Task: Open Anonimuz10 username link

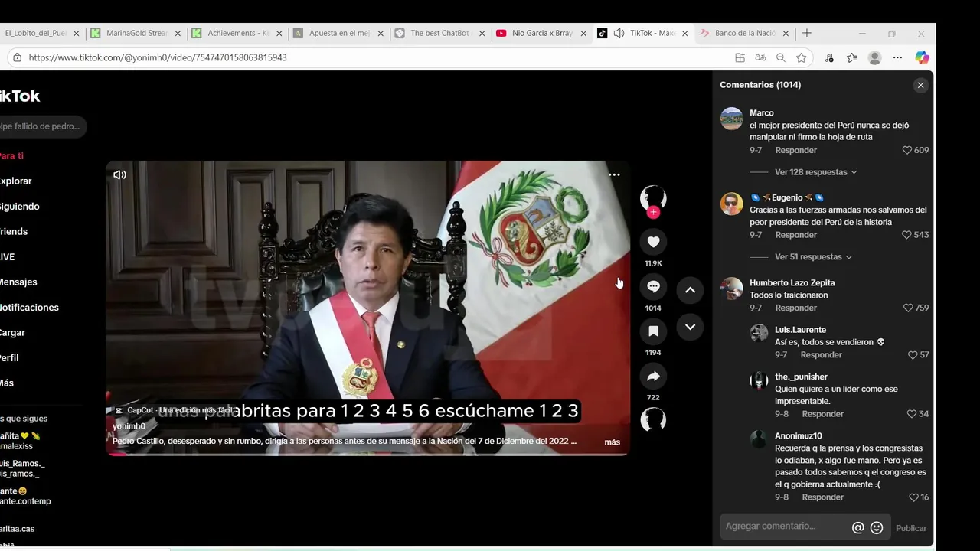Action: [798, 436]
